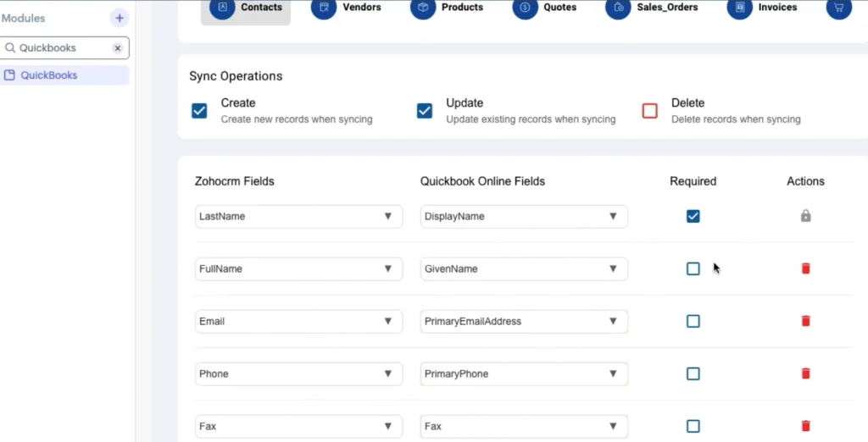Click the Quotes dollar icon
Image resolution: width=868 pixels, height=442 pixels.
526,7
